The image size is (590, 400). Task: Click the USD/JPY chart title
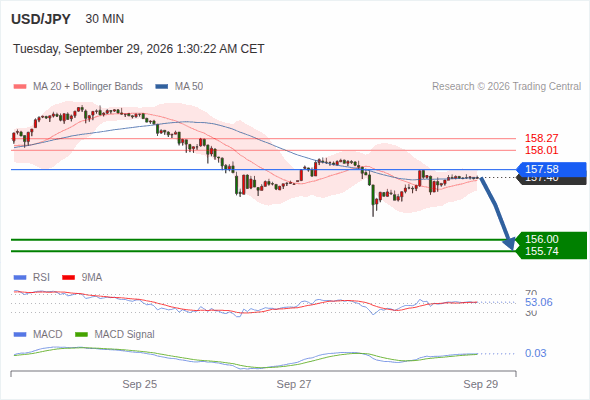41,19
